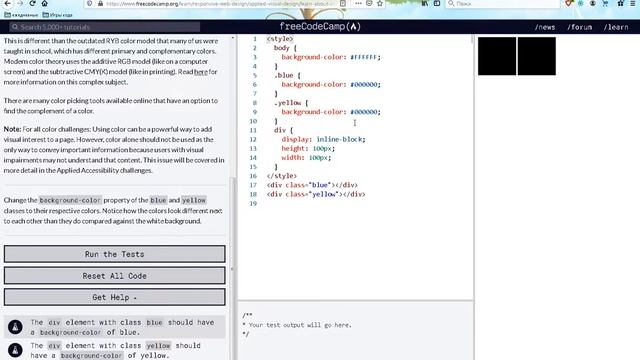Image resolution: width=640 pixels, height=360 pixels.
Task: Click the Search 5,000+ tutorials field
Action: (x=105, y=27)
